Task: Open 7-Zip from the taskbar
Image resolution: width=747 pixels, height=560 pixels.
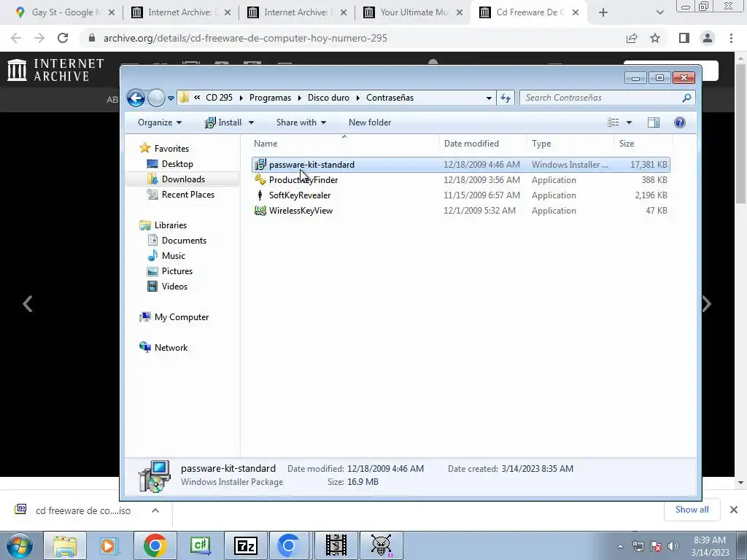Action: tap(246, 545)
